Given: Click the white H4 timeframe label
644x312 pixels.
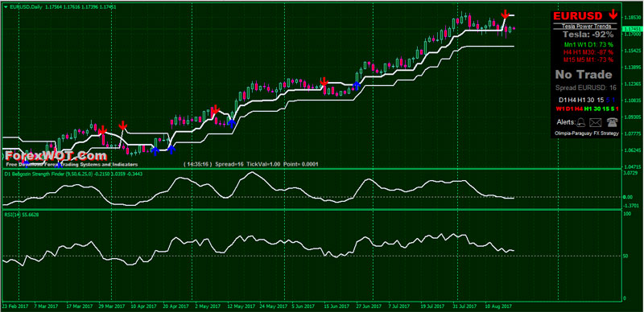Looking at the screenshot, I should [x=572, y=100].
